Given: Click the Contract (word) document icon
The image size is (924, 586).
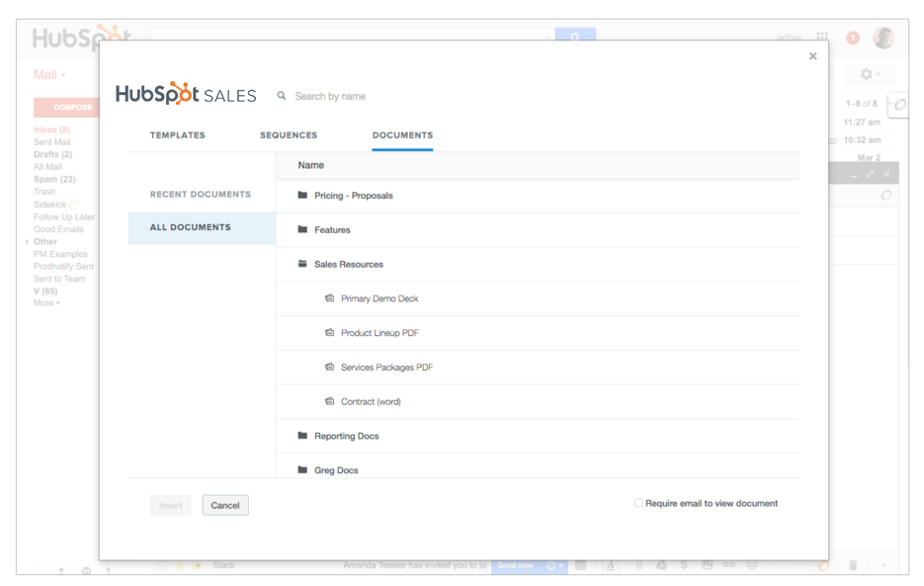Looking at the screenshot, I should coord(329,401).
